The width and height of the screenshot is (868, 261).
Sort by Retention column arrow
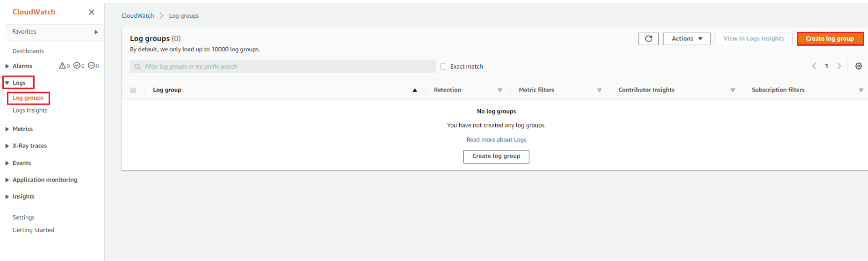click(x=500, y=90)
